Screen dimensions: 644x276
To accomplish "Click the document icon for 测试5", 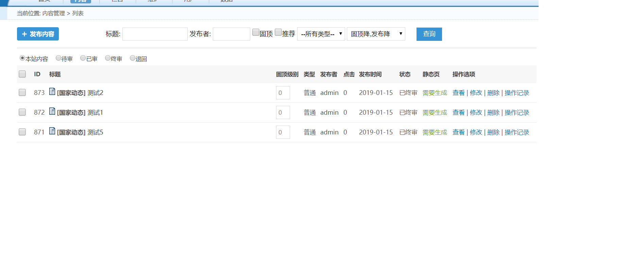I will 52,131.
